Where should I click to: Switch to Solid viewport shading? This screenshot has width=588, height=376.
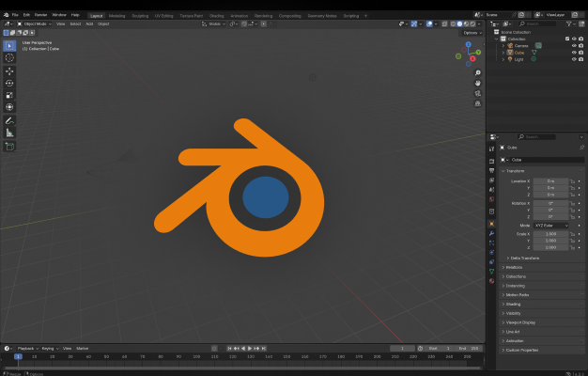459,24
